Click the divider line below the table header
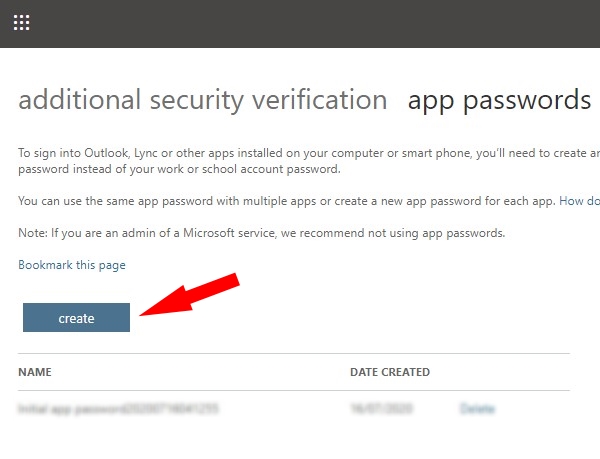This screenshot has width=600, height=459. point(294,390)
